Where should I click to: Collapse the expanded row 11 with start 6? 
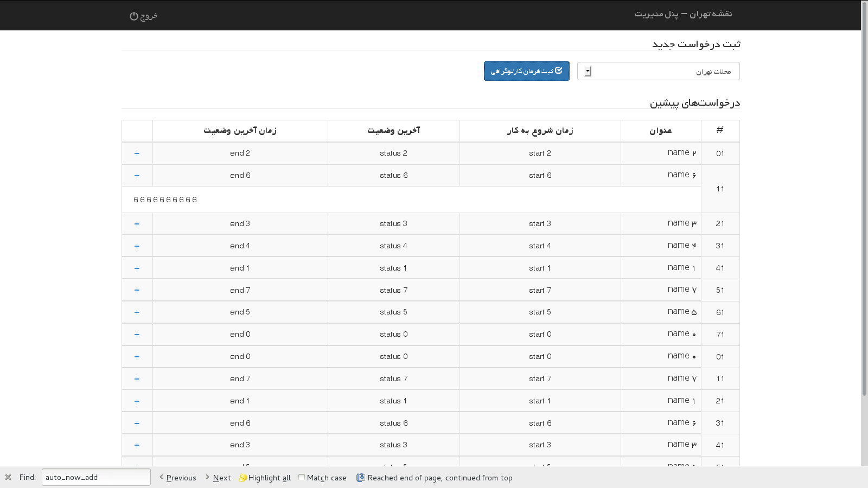[x=137, y=176]
